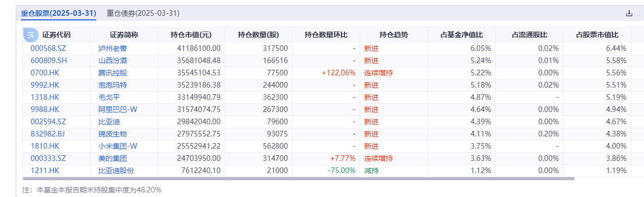Click the table settings icon beside 证券代码
Viewport: 644px width, 197px height.
31,35
